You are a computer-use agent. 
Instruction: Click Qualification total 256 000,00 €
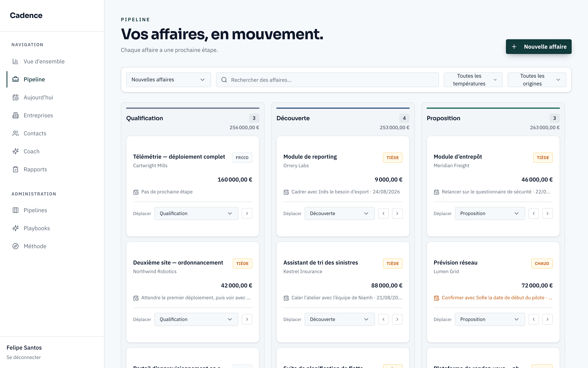coord(244,128)
